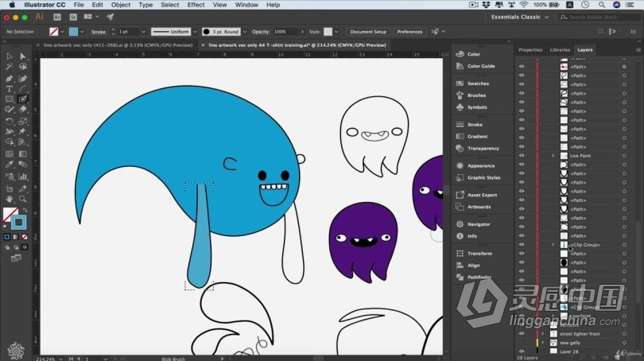Screen dimensions: 644x361
Task: Open the Opacity slider arrow
Action: (302, 32)
